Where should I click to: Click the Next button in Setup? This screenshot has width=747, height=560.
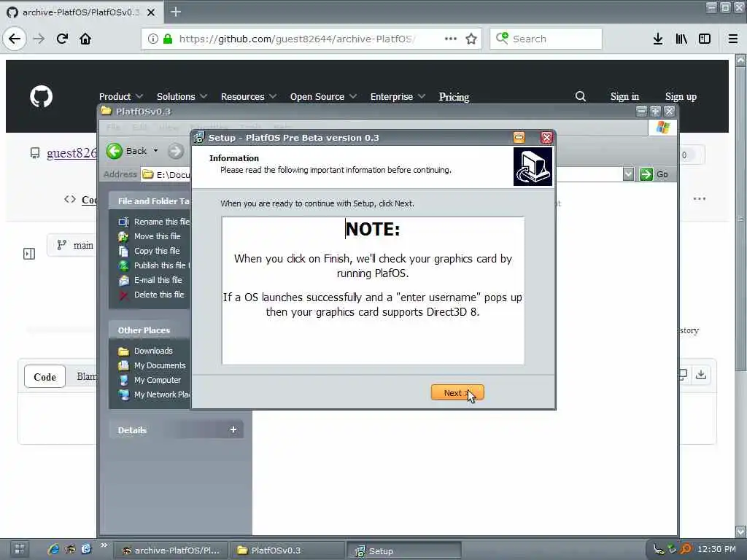click(457, 393)
